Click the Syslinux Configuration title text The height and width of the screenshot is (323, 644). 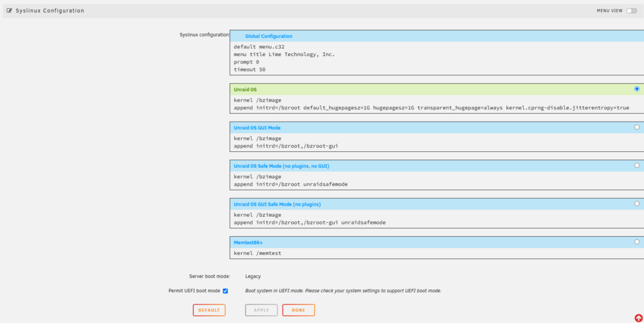(50, 11)
